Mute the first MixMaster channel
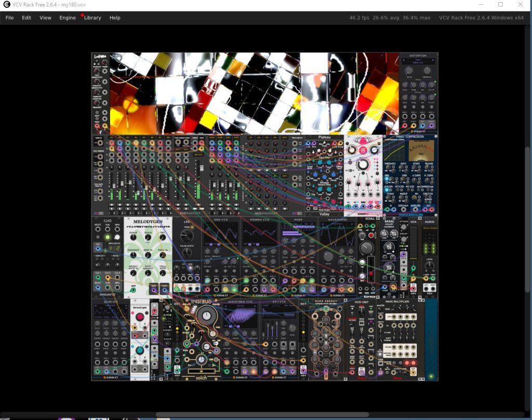Image resolution: width=532 pixels, height=420 pixels. [x=111, y=205]
